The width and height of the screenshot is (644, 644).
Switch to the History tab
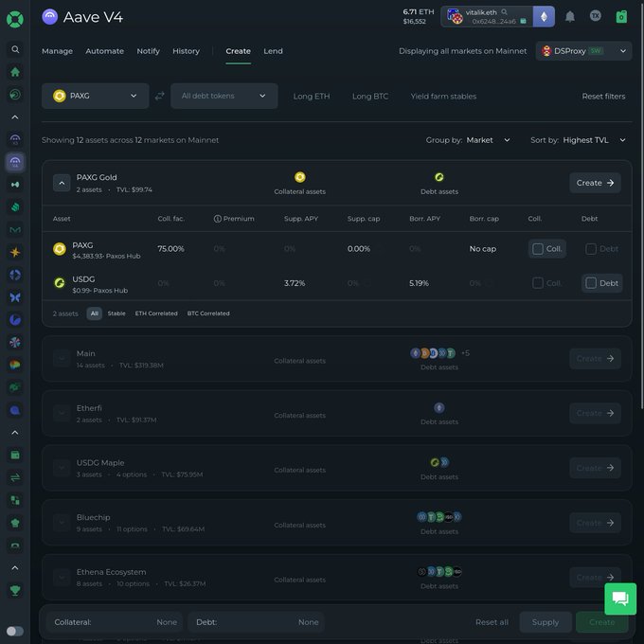click(x=186, y=51)
